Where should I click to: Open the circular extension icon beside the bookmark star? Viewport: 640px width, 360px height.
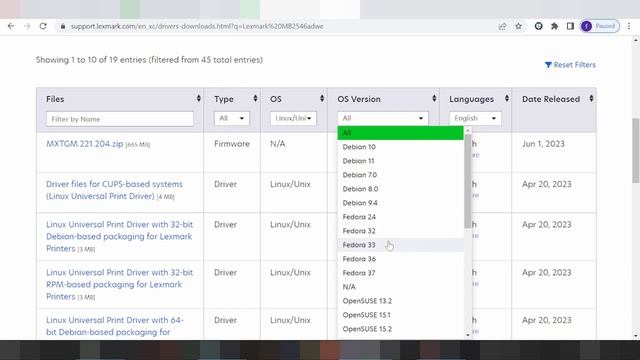tap(538, 26)
